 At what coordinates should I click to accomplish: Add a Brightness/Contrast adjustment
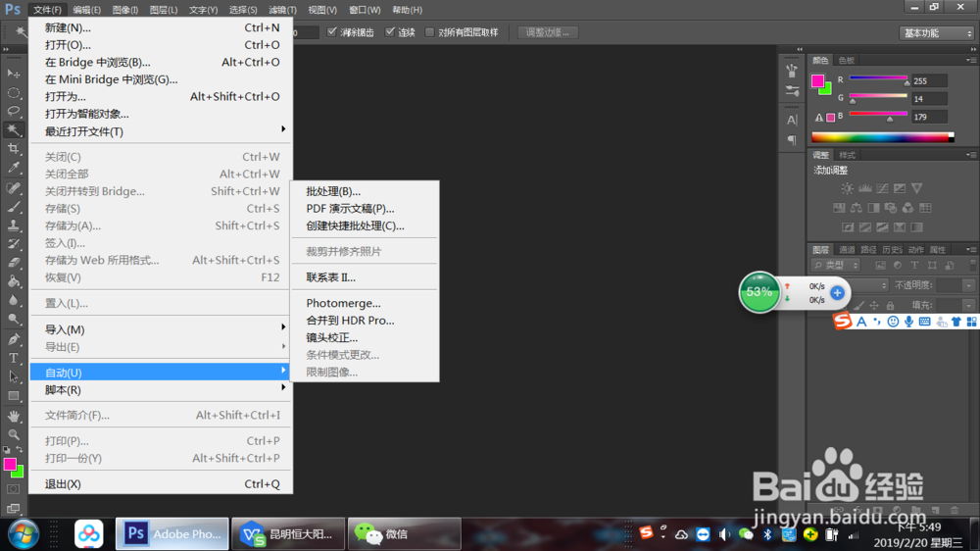(x=847, y=188)
